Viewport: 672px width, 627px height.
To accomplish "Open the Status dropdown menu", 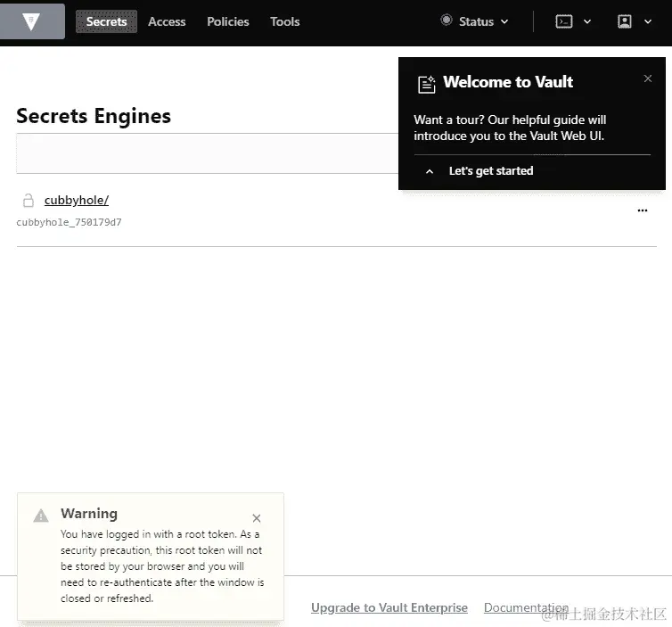I will click(475, 21).
